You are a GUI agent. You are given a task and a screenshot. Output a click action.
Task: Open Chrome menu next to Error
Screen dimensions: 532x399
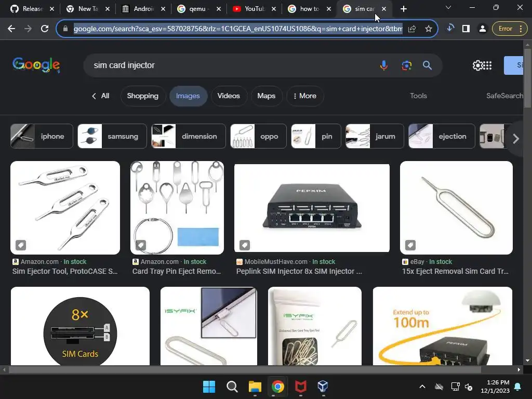coord(521,29)
